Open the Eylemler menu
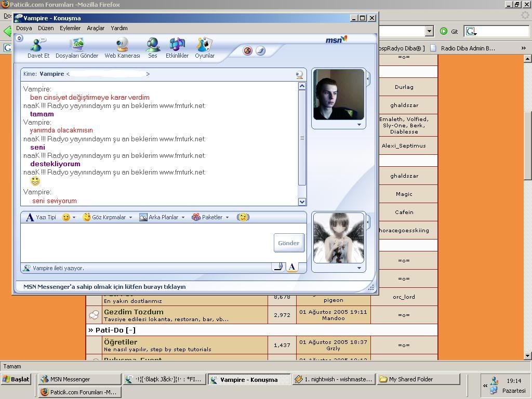This screenshot has height=399, width=532. tap(70, 28)
